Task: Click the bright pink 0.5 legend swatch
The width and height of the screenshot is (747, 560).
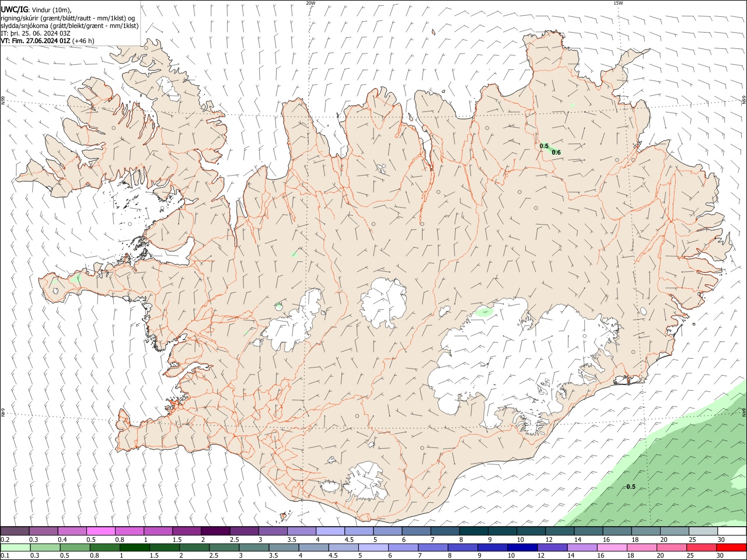Action: 100,531
